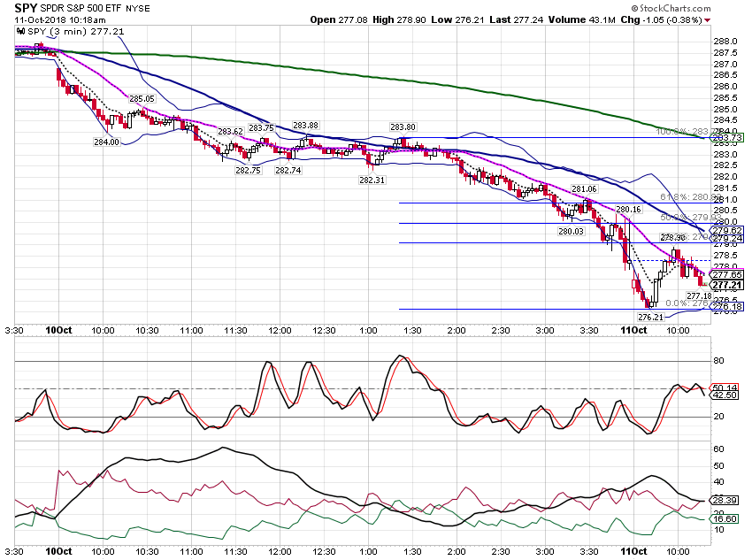Click the 281.06 price annotation
Viewport: 752px width, 560px height.
584,189
